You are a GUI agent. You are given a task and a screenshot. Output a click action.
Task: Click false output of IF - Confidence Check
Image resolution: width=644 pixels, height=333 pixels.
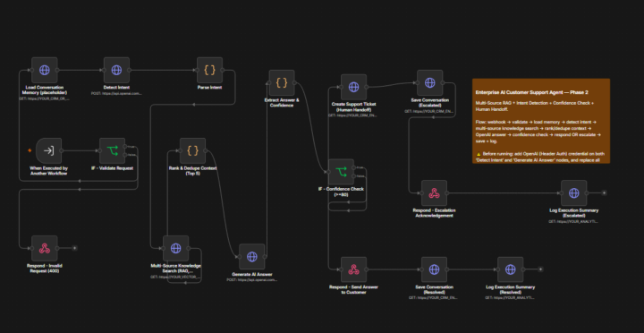click(354, 176)
